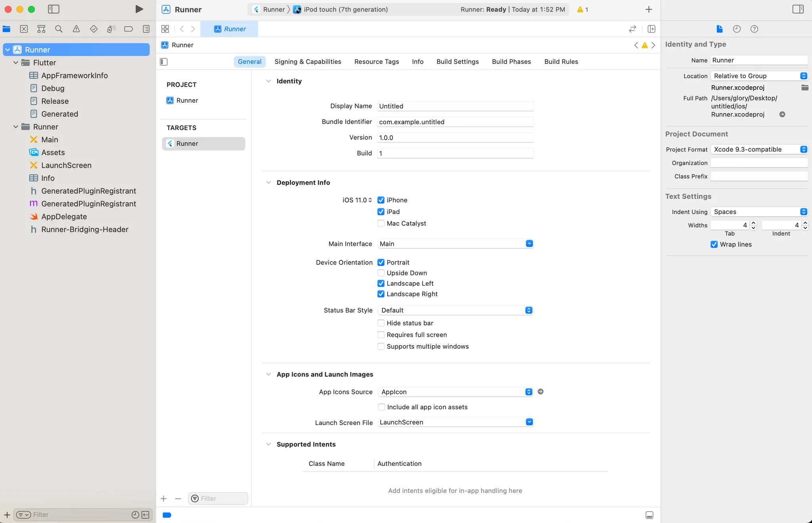Uncheck the iPad checkbox
The height and width of the screenshot is (523, 812).
(x=381, y=212)
